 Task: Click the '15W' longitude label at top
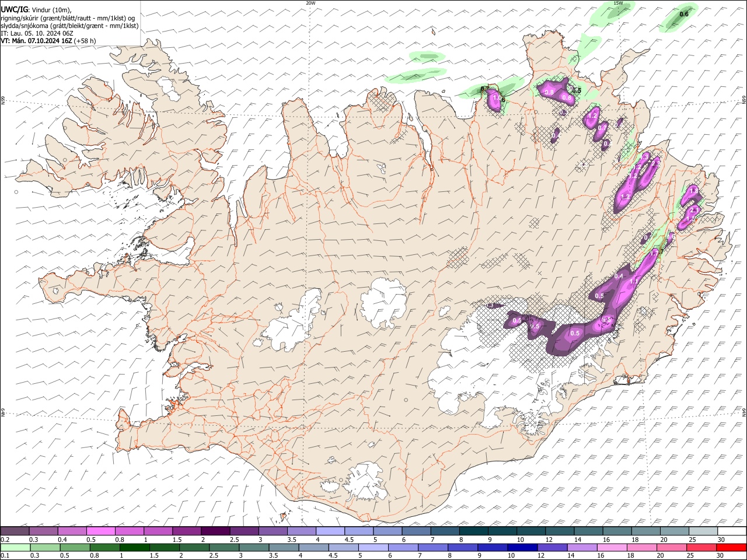coord(618,3)
